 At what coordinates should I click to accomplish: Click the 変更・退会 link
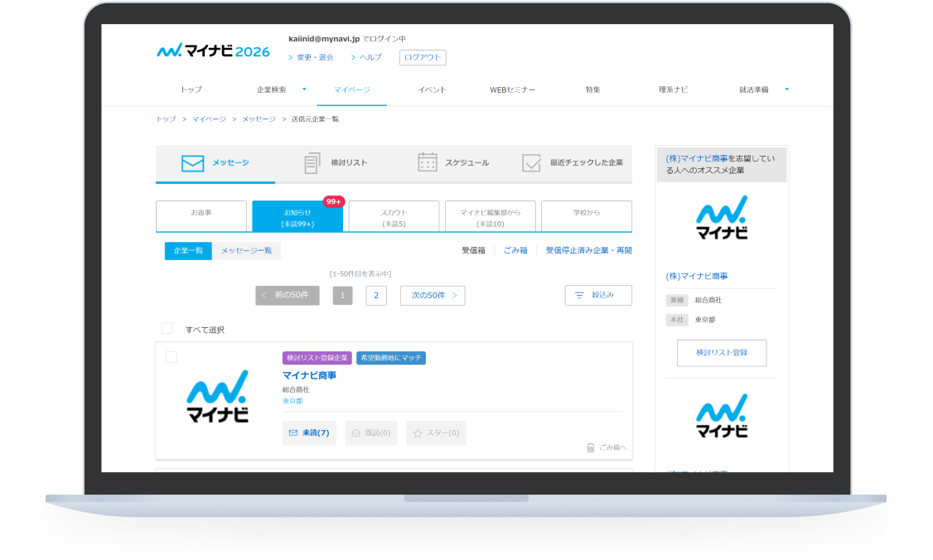pos(315,57)
